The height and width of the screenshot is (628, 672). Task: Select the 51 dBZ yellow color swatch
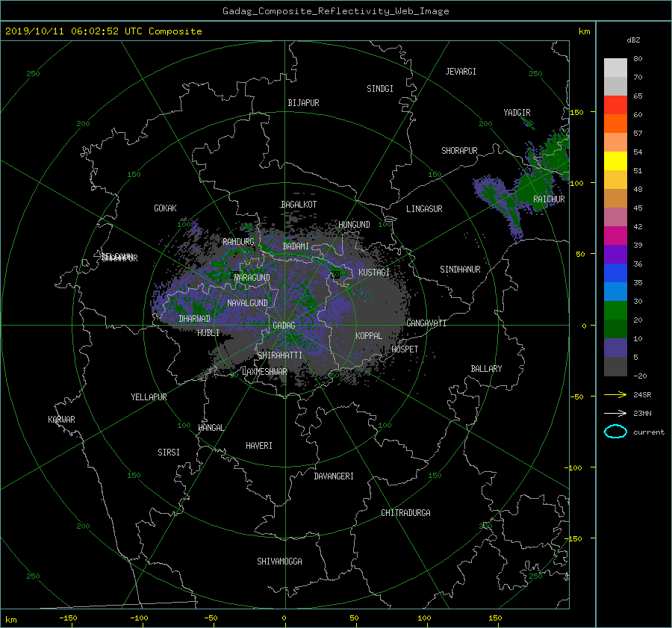point(615,161)
